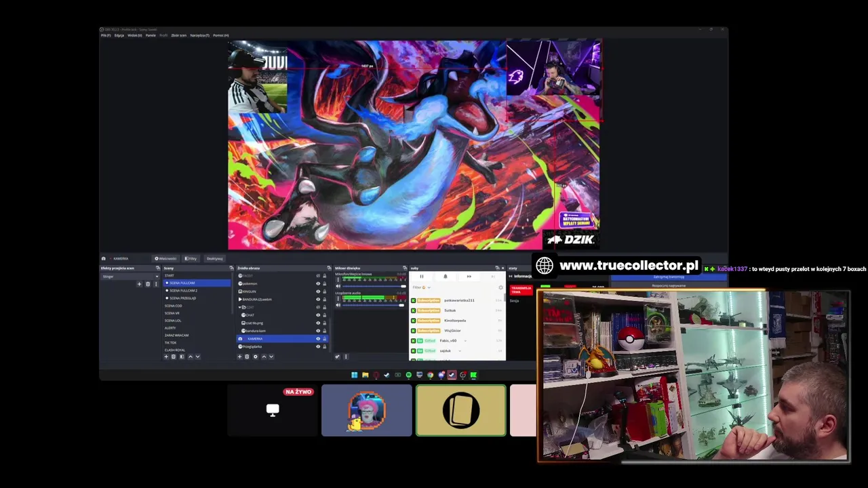Adjust Urządzenie audio volume slider
This screenshot has height=488, width=868.
pos(373,305)
